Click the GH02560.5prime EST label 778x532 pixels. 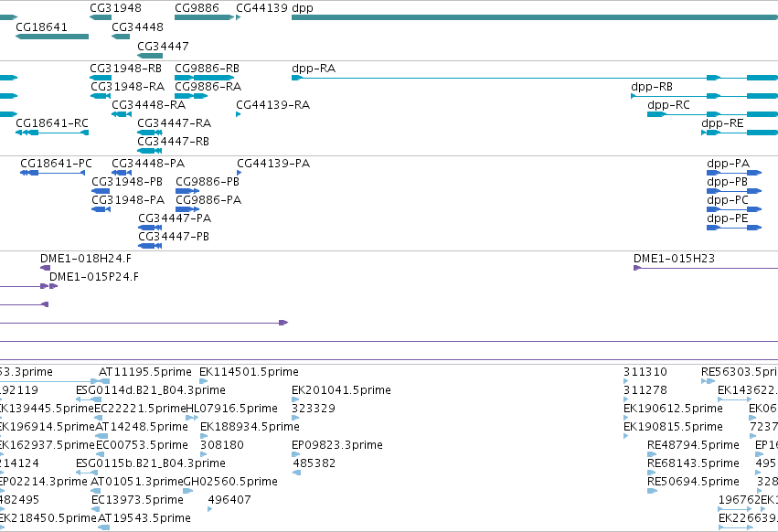click(230, 482)
